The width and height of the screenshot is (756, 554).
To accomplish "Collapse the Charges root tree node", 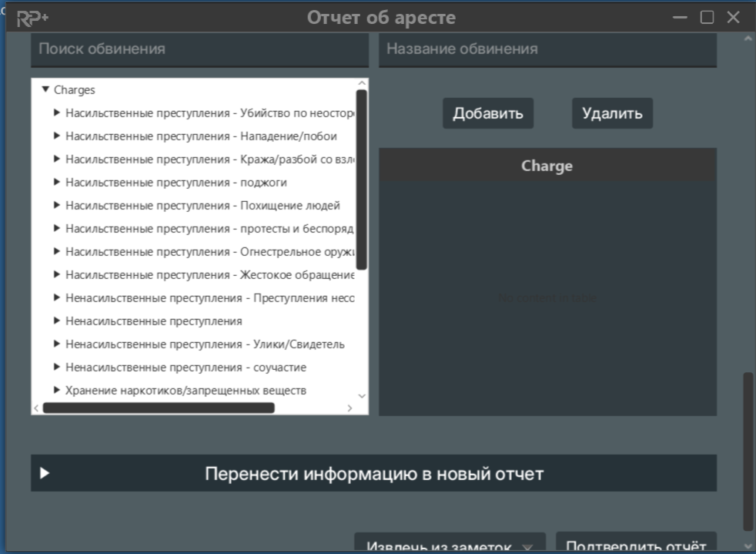I will [45, 90].
